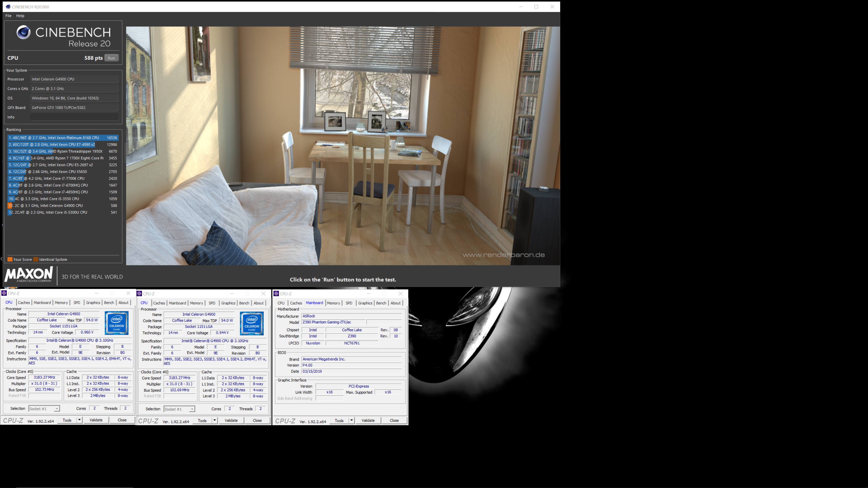This screenshot has height=488, width=868.
Task: Run the CPU benchmark test
Action: coord(111,58)
